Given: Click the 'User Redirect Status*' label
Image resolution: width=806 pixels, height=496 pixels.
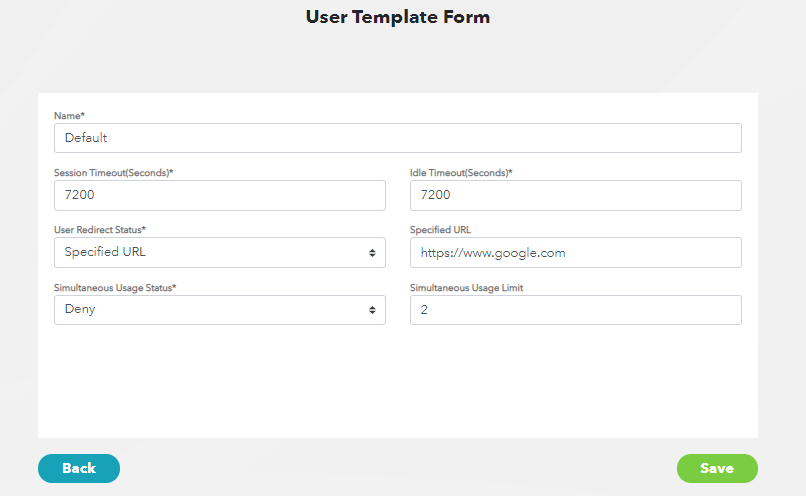Looking at the screenshot, I should click(100, 230).
